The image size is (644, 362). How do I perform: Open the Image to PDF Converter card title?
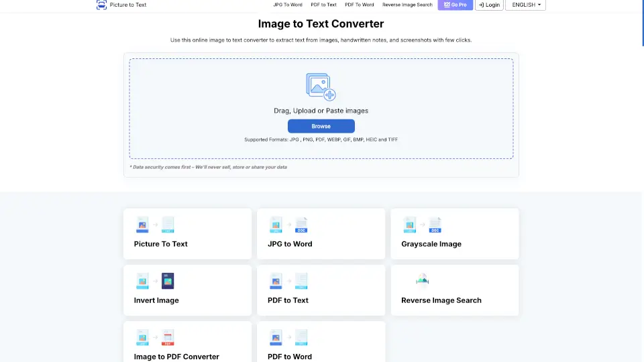[176, 357]
